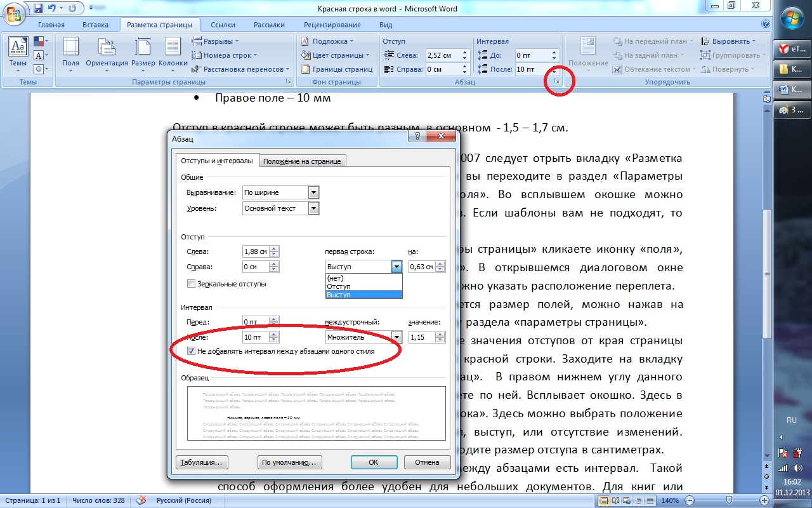Image resolution: width=812 pixels, height=508 pixels.
Task: Click the По умолчанию button
Action: (290, 462)
